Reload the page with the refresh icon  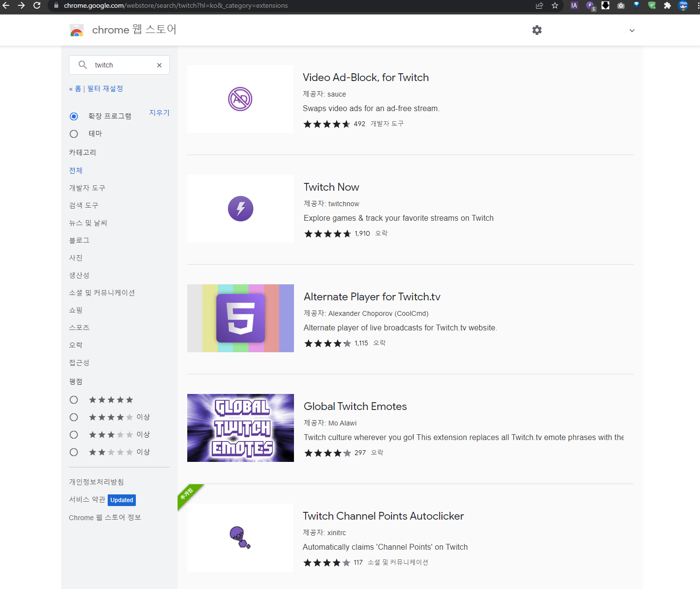pos(37,5)
